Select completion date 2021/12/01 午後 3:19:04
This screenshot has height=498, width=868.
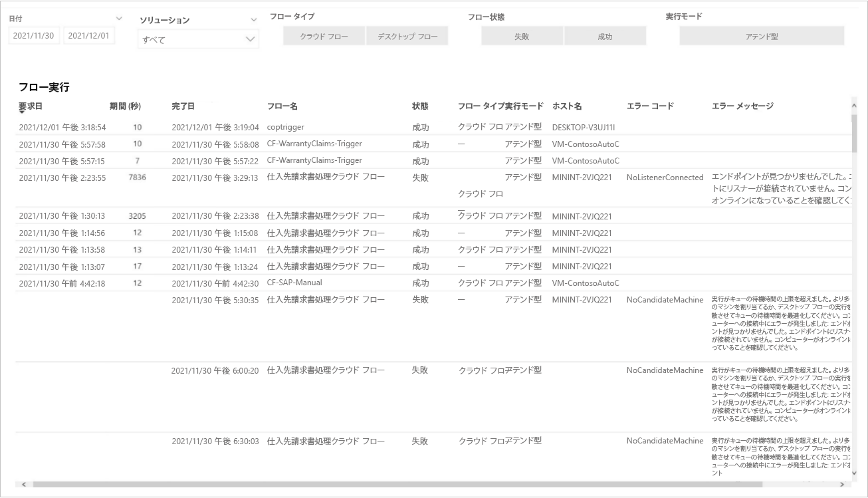click(215, 127)
